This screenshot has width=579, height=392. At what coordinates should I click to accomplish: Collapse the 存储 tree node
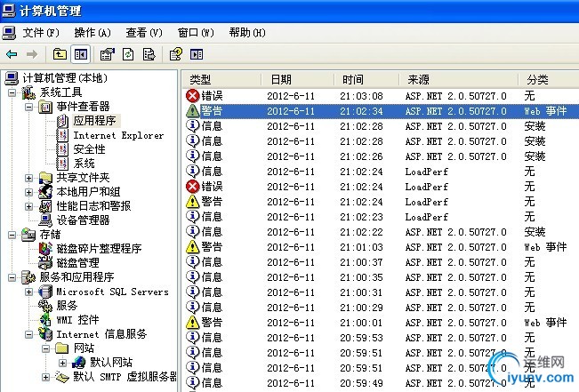pyautogui.click(x=12, y=235)
